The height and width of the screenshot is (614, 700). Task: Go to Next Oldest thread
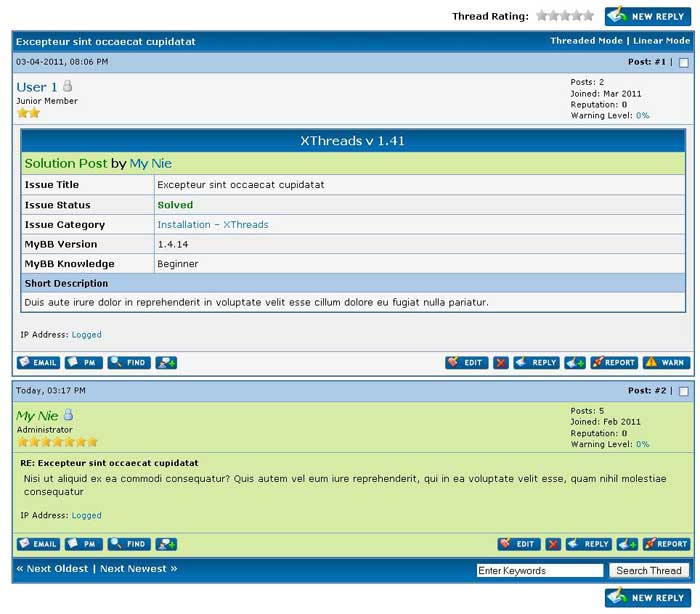[52, 569]
